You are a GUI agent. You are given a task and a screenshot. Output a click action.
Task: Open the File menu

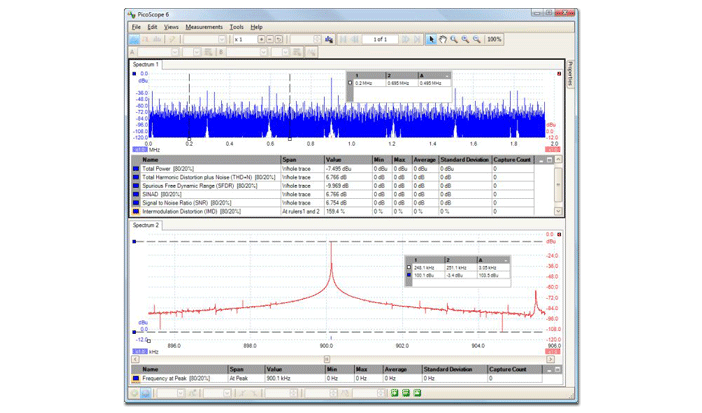136,27
